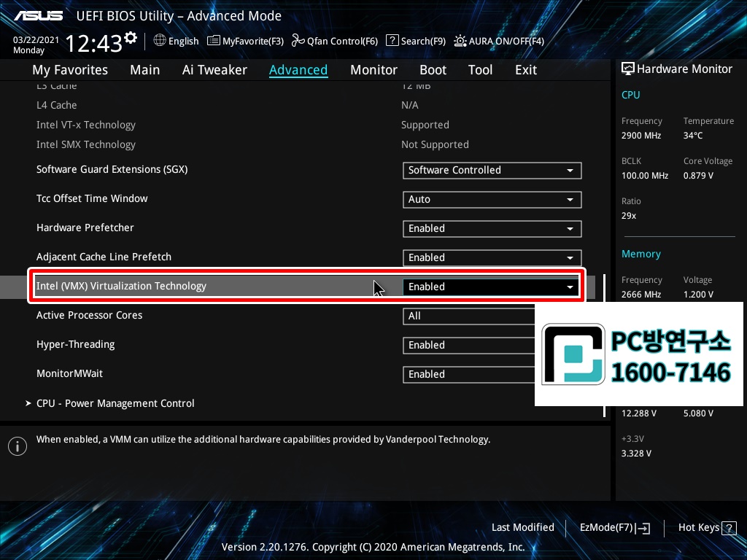The height and width of the screenshot is (560, 747).
Task: Click the Qfan Control fan icon
Action: (x=298, y=41)
